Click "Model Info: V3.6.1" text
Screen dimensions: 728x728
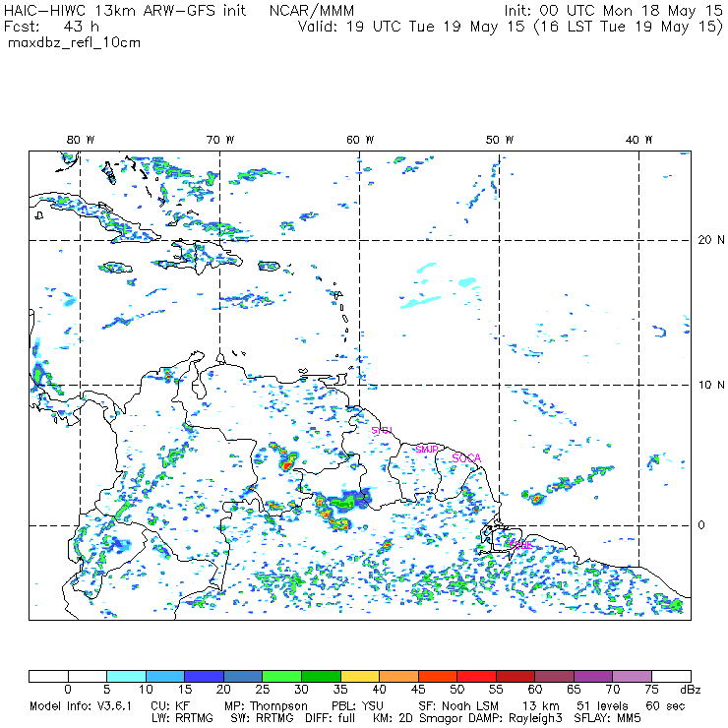[81, 706]
